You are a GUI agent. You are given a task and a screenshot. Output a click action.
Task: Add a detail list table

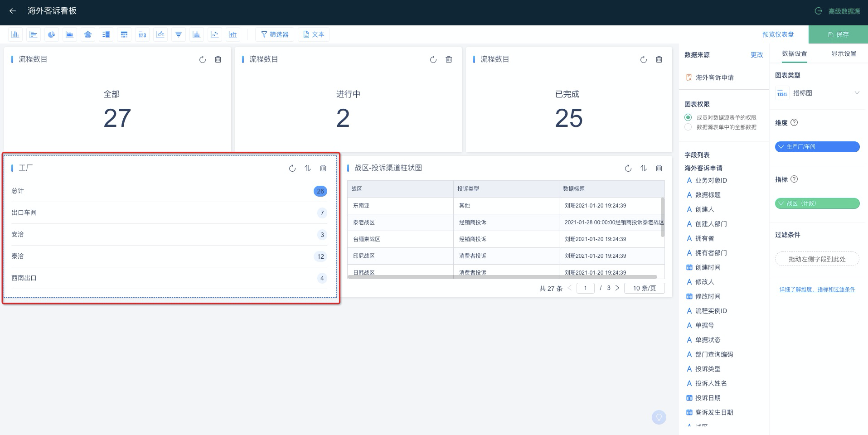pyautogui.click(x=106, y=34)
